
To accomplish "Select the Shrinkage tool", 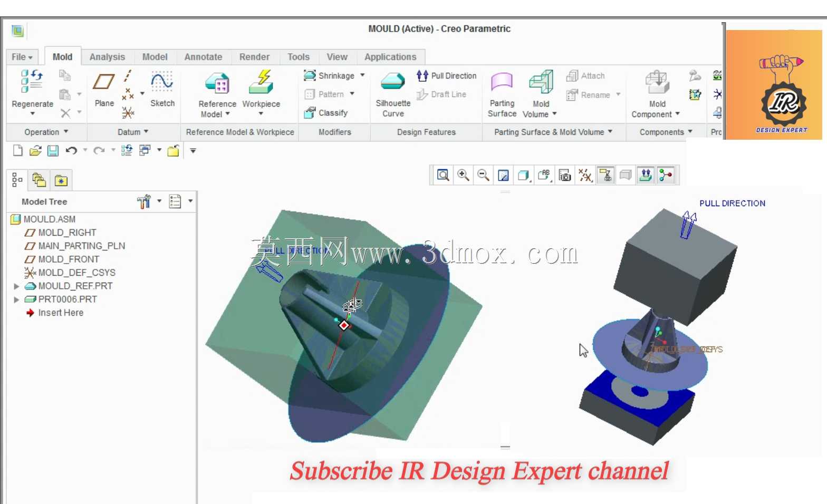I will (x=330, y=76).
